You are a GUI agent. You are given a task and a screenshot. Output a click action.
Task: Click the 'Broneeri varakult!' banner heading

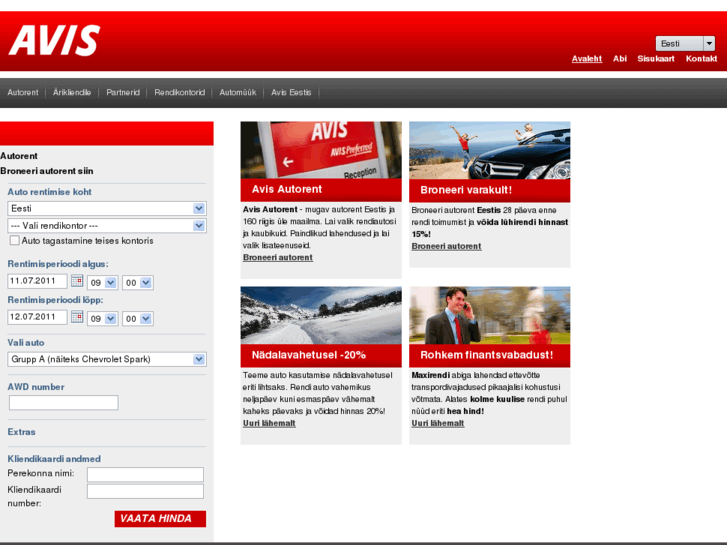490,190
